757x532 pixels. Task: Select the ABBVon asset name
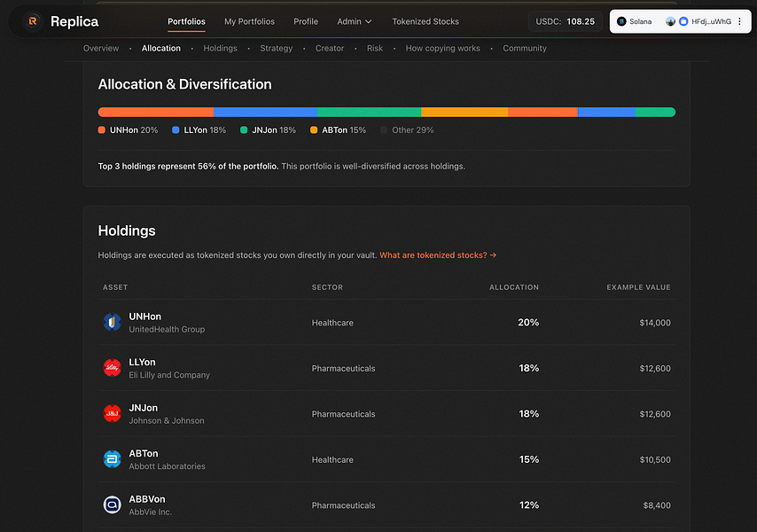click(147, 499)
